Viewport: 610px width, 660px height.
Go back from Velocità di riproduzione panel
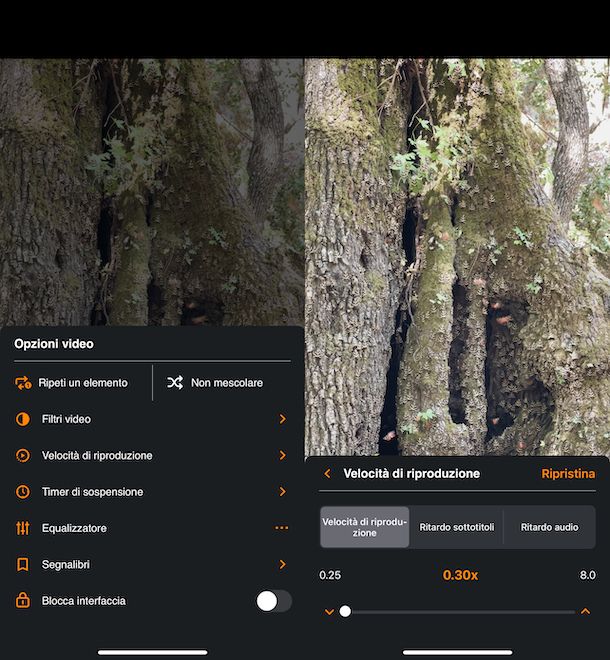click(x=328, y=474)
